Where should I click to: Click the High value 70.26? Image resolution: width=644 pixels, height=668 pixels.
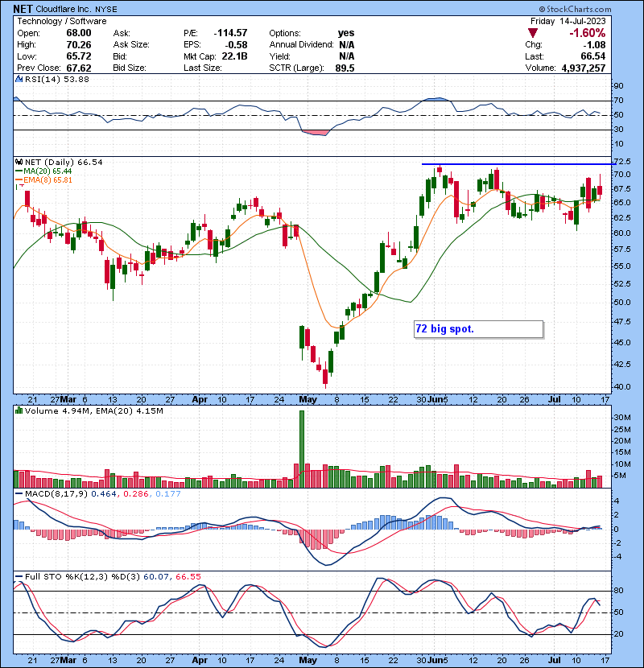point(79,45)
